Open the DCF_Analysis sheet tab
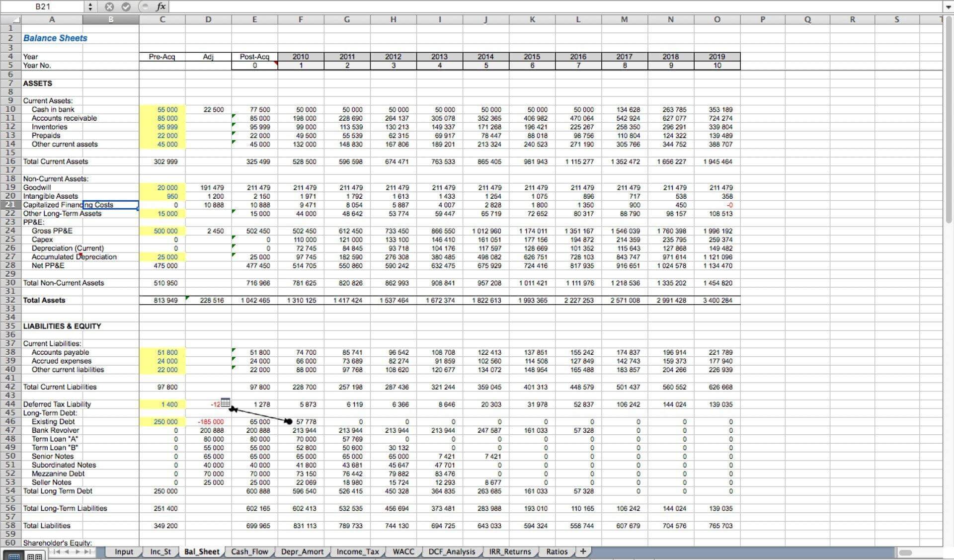 (452, 552)
